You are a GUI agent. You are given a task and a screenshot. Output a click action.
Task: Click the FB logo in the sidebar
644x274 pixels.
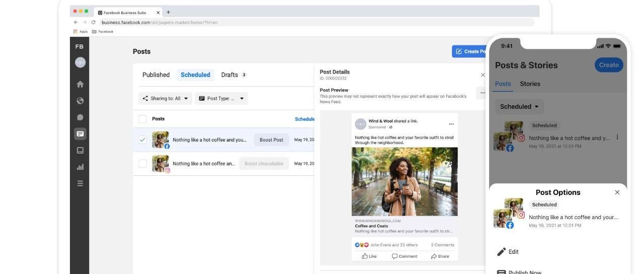79,46
